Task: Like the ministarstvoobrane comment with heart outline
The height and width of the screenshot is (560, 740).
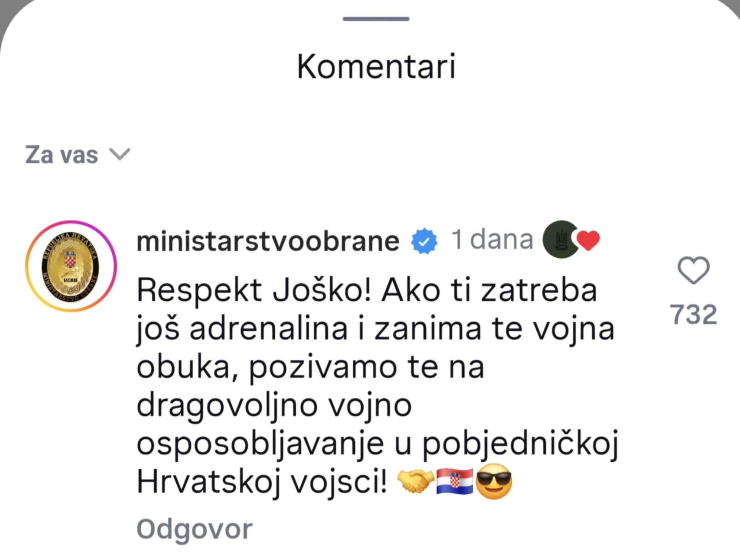Action: [693, 270]
